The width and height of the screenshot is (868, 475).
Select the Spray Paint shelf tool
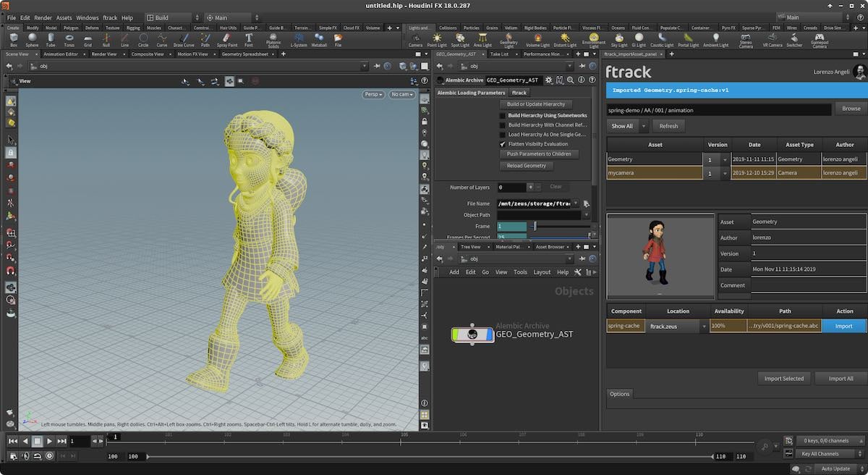(227, 40)
